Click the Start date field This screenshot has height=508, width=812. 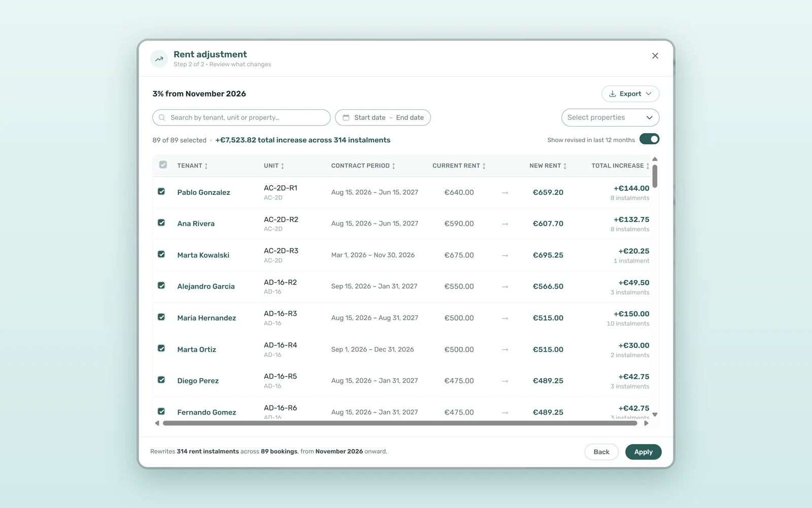[x=370, y=117]
